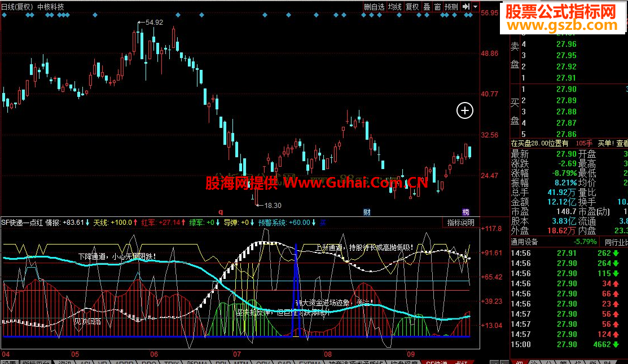
Task: Click the 振幅 8.21% value
Action: tap(566, 183)
